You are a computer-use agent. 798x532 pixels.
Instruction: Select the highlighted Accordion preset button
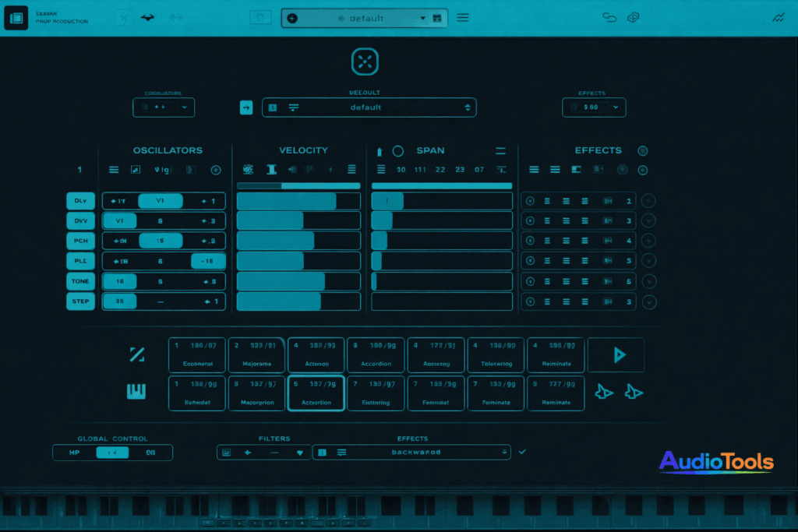315,393
